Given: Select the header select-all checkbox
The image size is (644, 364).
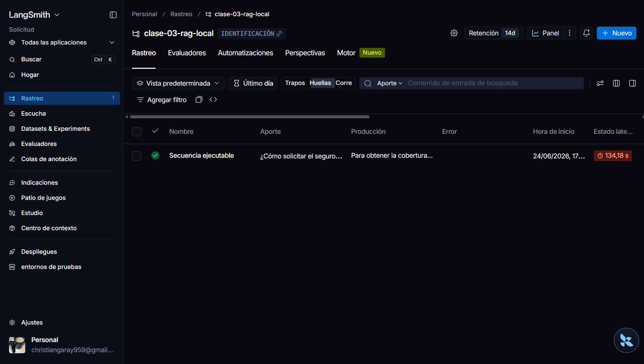Looking at the screenshot, I should 136,131.
